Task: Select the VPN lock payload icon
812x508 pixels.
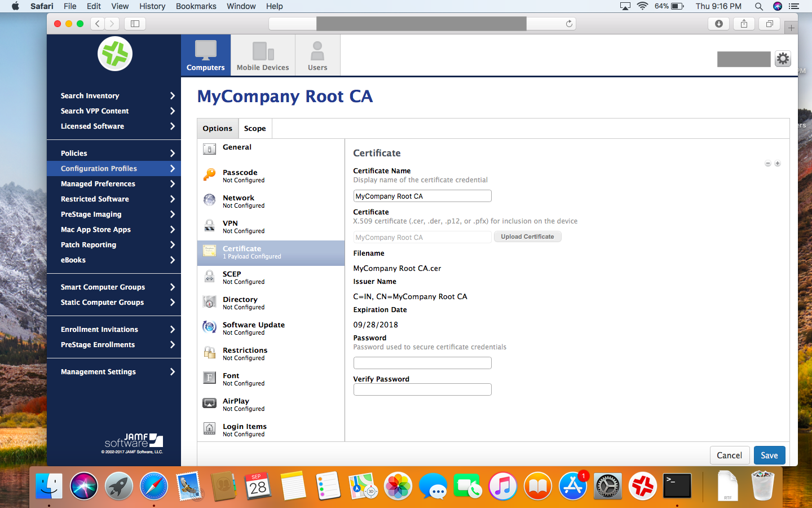Action: pos(209,225)
